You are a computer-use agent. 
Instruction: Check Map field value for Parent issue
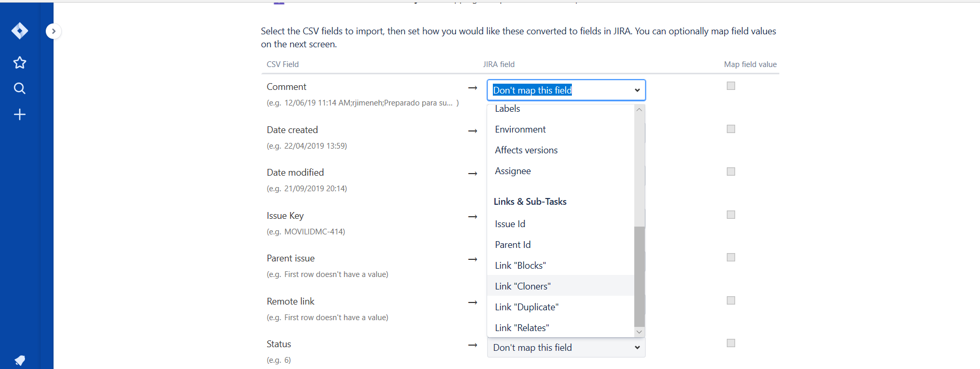point(731,257)
